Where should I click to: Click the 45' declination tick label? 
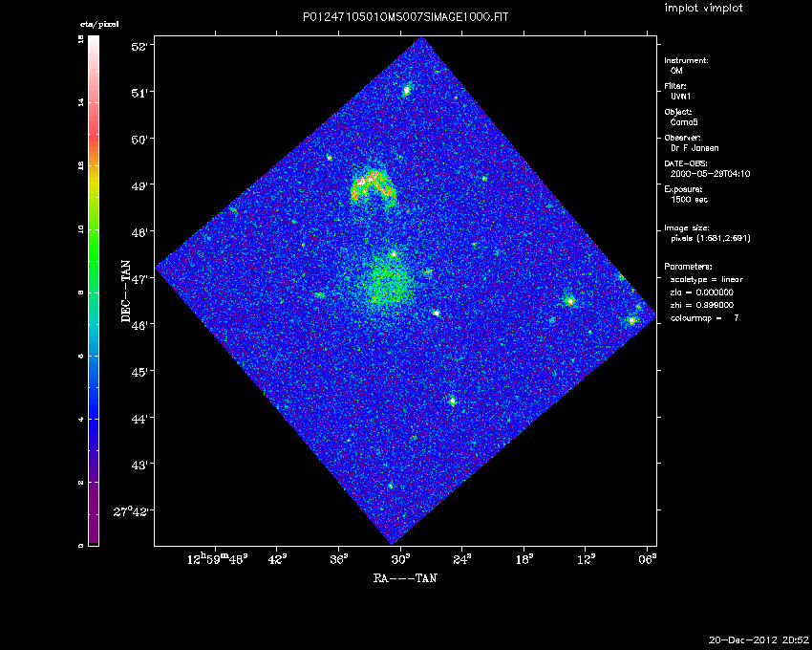click(139, 372)
